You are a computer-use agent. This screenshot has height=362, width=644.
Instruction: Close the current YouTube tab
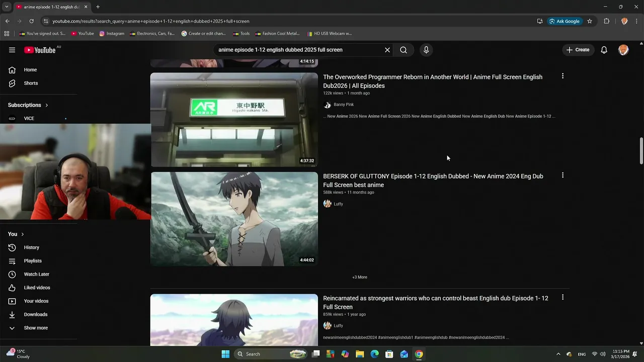point(86,7)
